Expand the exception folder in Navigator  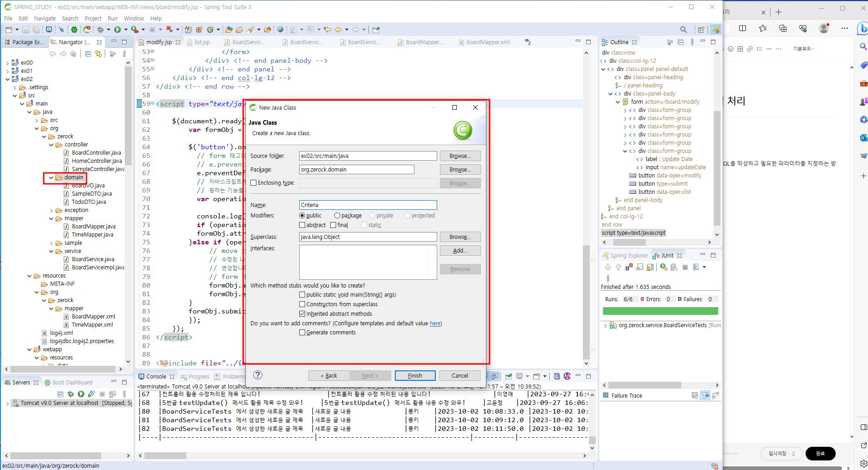(51, 210)
